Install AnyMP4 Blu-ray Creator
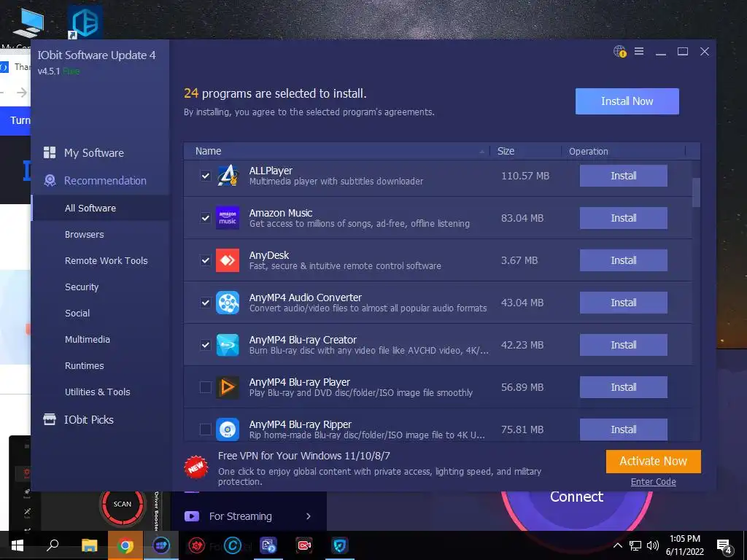Image resolution: width=747 pixels, height=560 pixels. (623, 345)
